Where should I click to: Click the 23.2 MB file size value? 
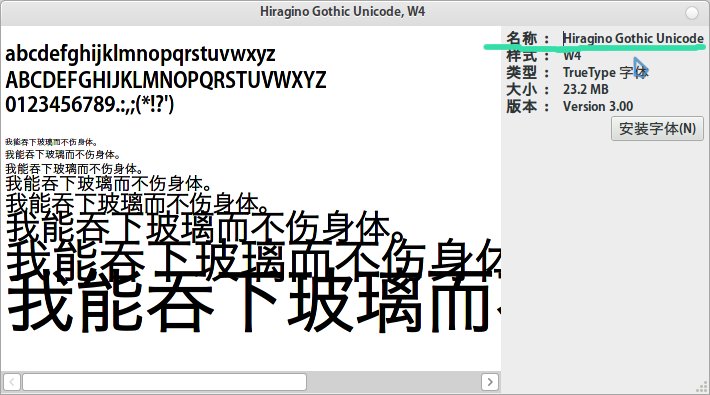(x=585, y=89)
